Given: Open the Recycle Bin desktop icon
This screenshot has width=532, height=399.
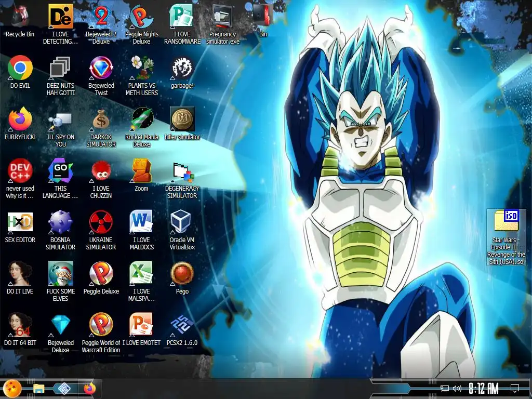Looking at the screenshot, I should (x=20, y=20).
